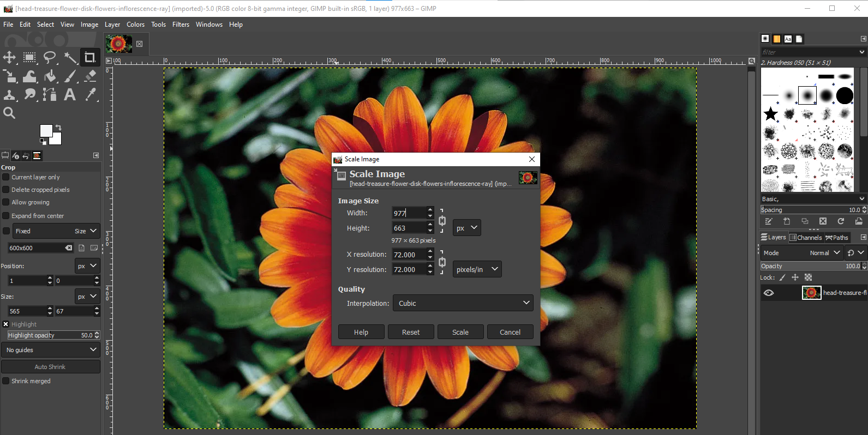Open the Filters menu

point(181,25)
